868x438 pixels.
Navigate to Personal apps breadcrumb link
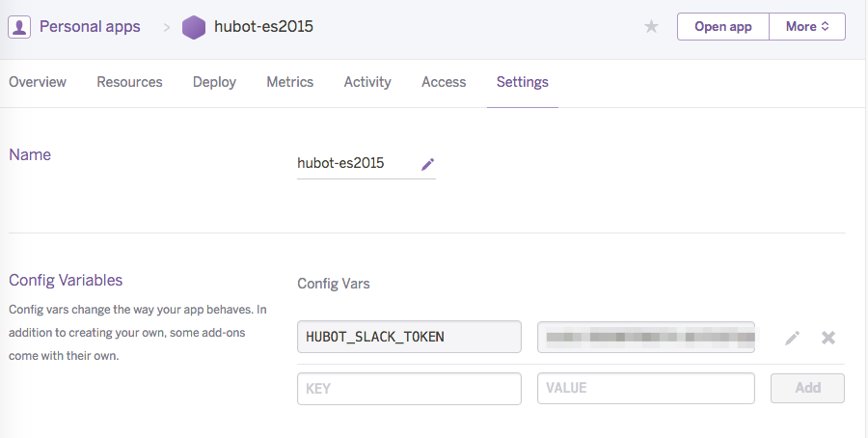(90, 27)
